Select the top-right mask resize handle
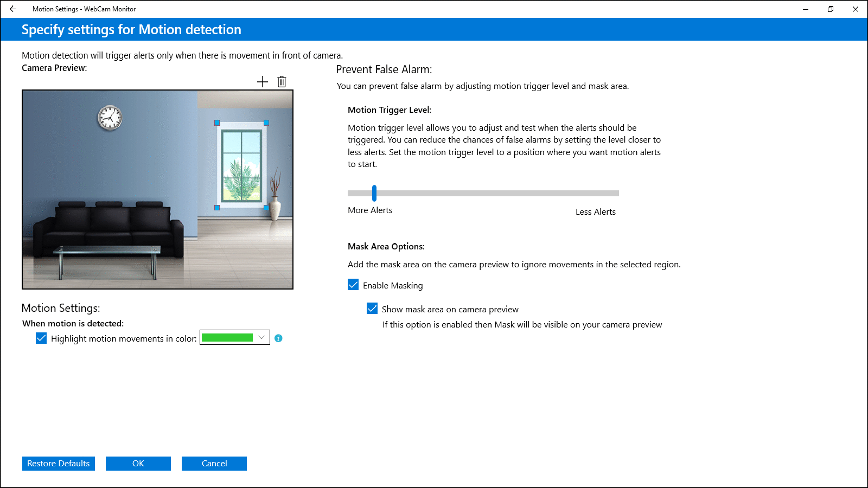This screenshot has height=488, width=868. pos(266,123)
